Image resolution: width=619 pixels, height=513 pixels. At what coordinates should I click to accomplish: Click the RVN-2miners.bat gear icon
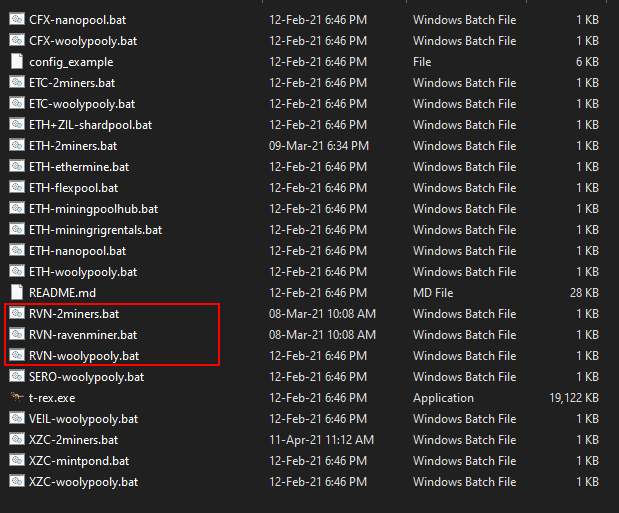pyautogui.click(x=17, y=314)
